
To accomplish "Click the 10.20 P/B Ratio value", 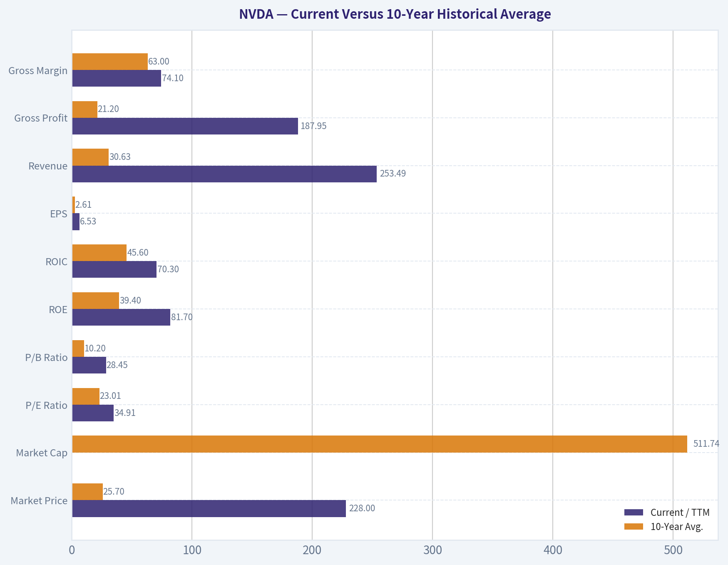I will [x=95, y=348].
